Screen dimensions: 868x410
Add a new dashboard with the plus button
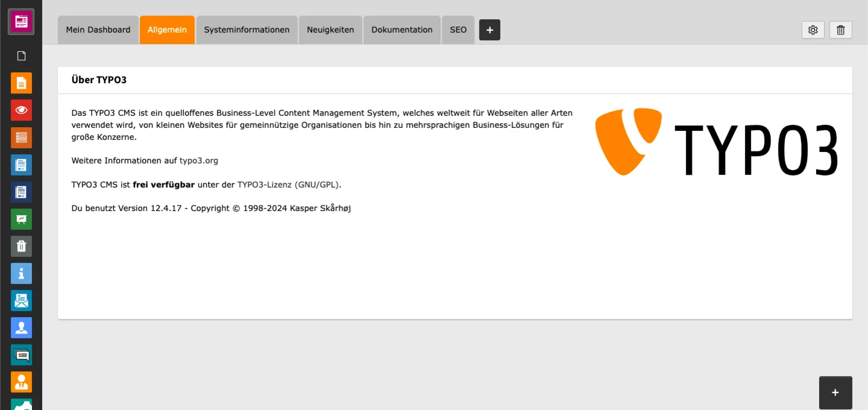point(489,30)
